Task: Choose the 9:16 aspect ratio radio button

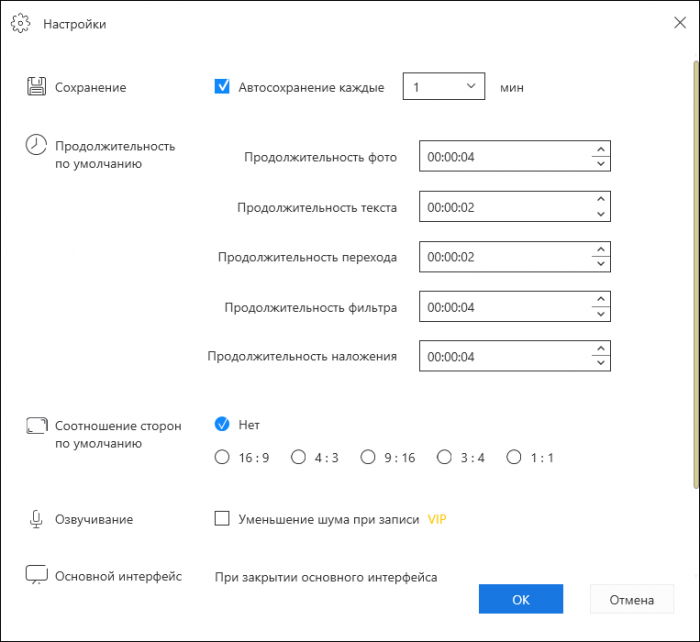Action: [366, 458]
